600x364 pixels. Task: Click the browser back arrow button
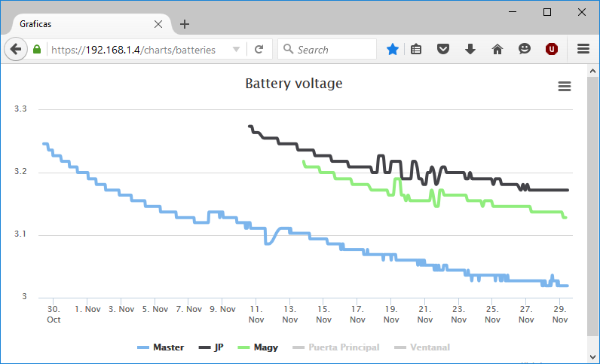coord(16,50)
